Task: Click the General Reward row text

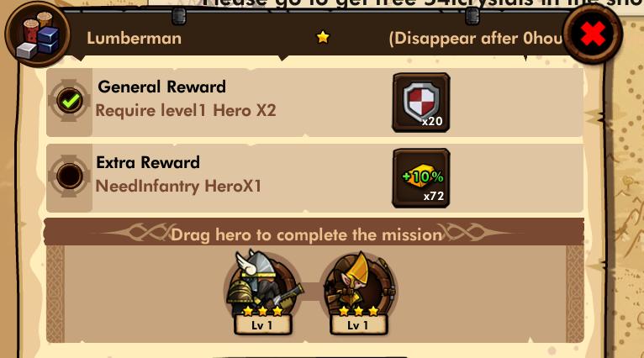Action: tap(161, 87)
